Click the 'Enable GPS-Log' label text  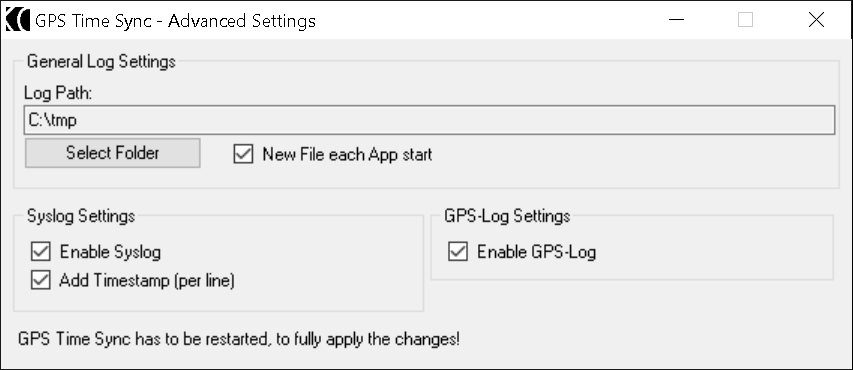(x=536, y=252)
